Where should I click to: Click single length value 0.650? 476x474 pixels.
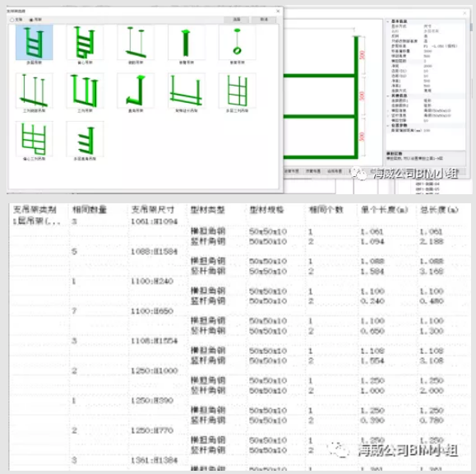(372, 331)
